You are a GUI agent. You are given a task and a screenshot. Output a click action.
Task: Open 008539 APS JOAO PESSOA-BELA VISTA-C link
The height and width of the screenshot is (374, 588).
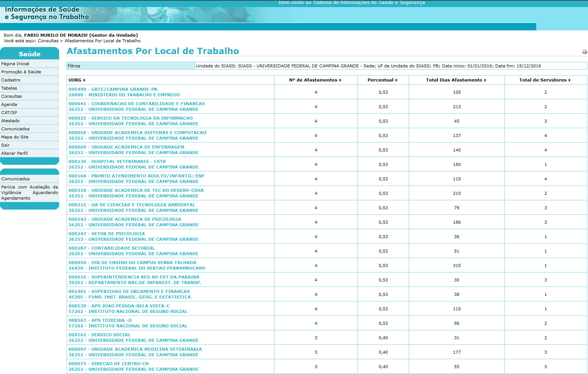pos(119,306)
